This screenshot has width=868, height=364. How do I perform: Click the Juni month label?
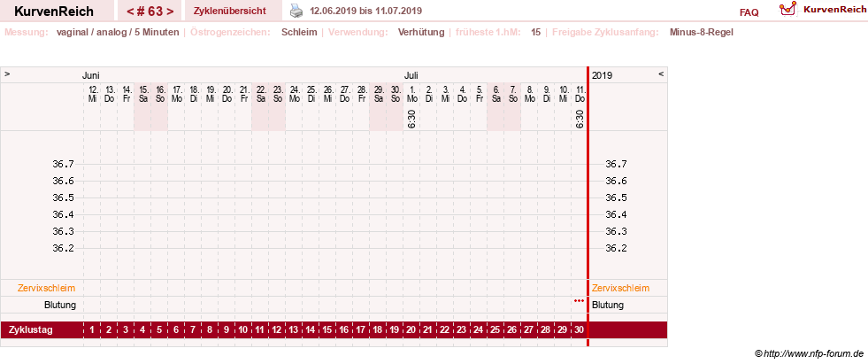click(91, 75)
